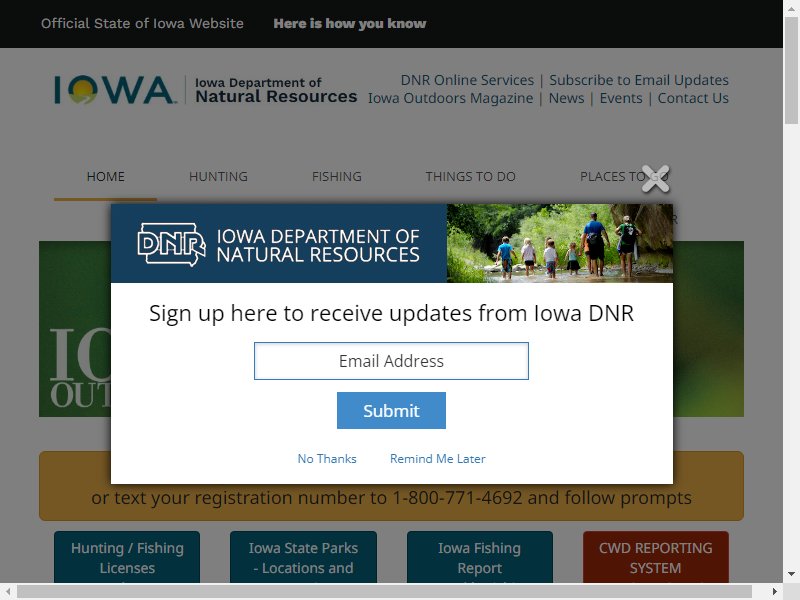Viewport: 800px width, 600px height.
Task: Open the THINGS TO DO menu
Action: tap(470, 177)
